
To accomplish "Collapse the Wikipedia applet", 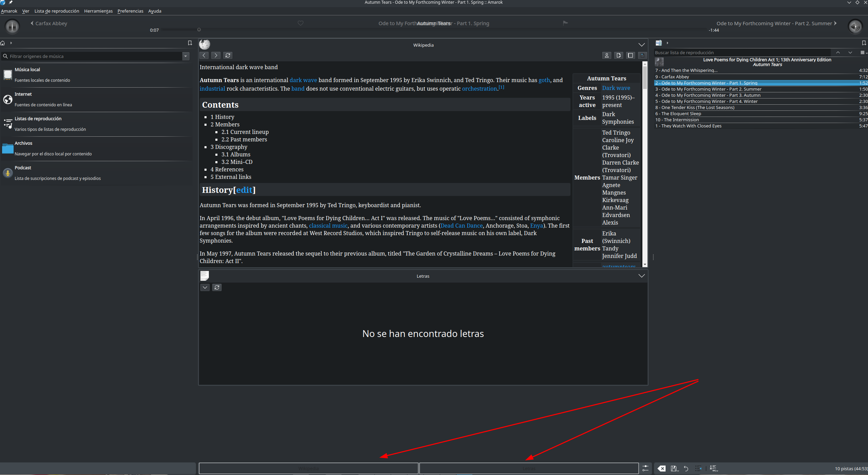I will click(x=641, y=45).
